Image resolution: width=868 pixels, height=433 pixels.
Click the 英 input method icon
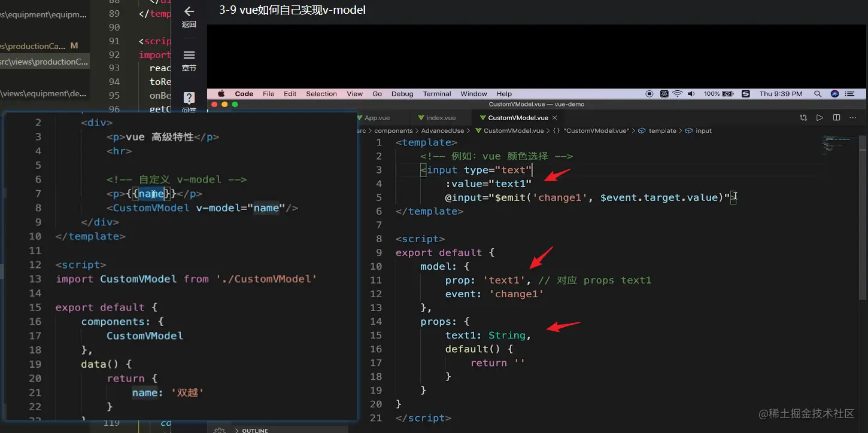coord(664,94)
